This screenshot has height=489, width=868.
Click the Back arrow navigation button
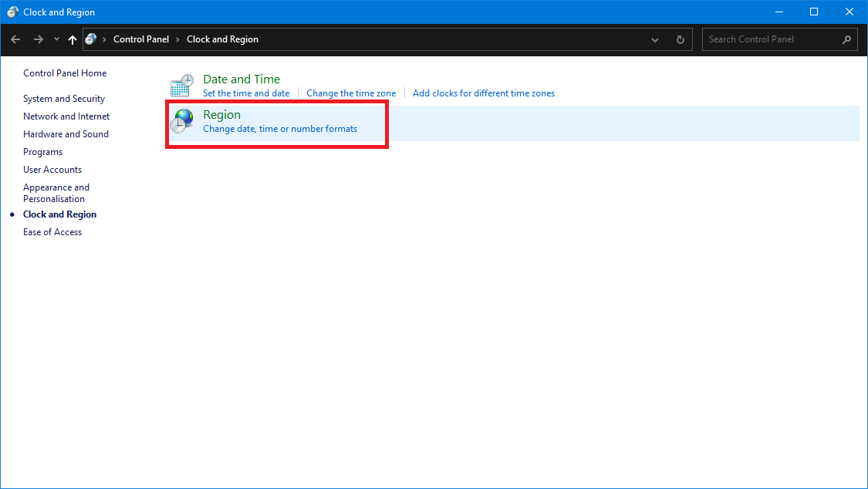tap(15, 39)
